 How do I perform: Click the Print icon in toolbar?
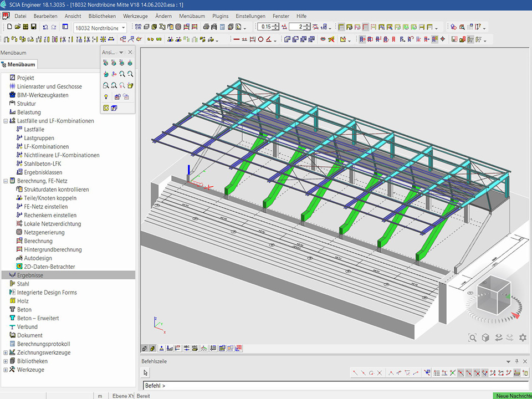pyautogui.click(x=206, y=27)
